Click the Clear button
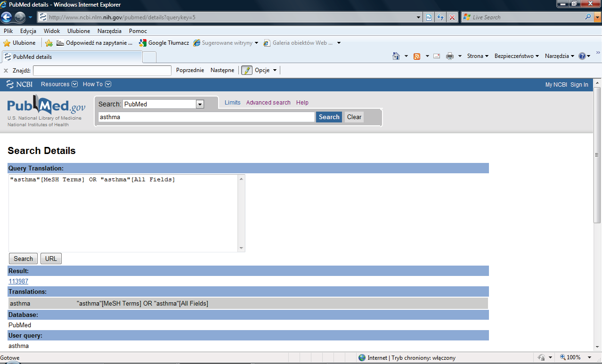Viewport: 602px width, 364px height. [354, 117]
